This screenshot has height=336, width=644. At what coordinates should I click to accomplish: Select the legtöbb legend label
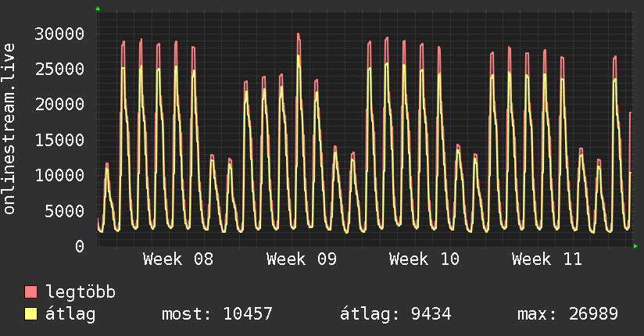[x=80, y=291]
